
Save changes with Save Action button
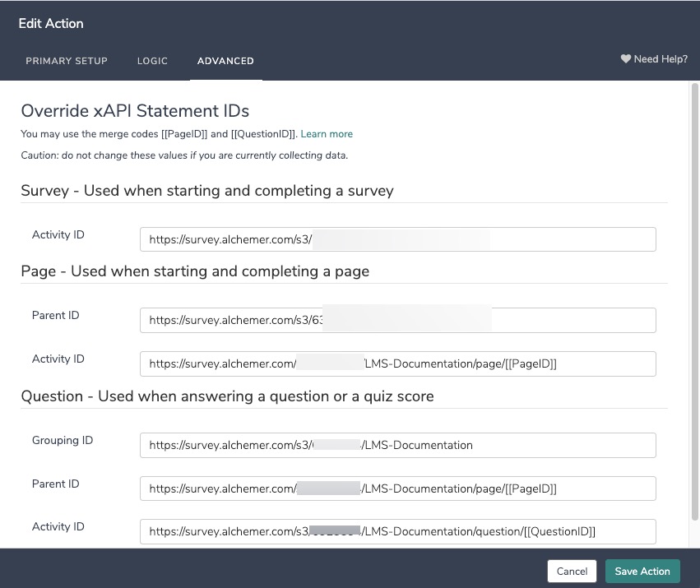[642, 571]
